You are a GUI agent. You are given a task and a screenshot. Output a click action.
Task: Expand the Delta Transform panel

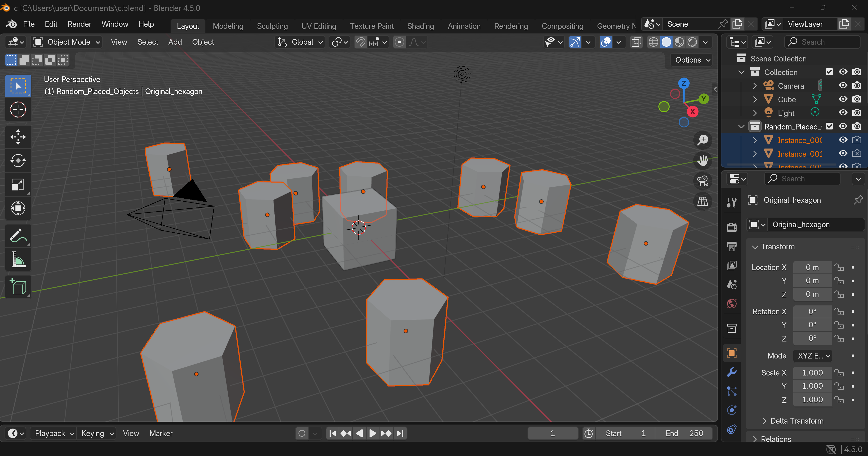794,421
